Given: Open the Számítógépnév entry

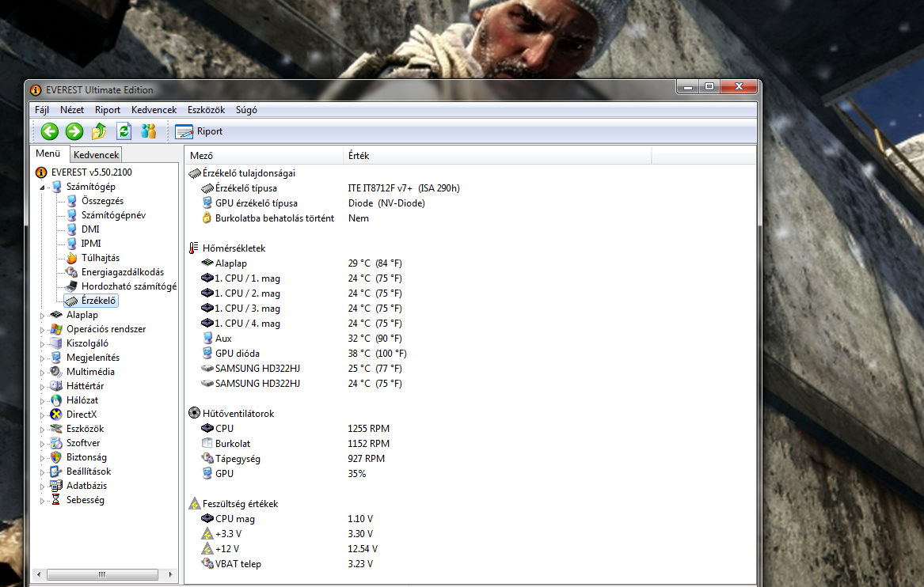Looking at the screenshot, I should point(113,215).
